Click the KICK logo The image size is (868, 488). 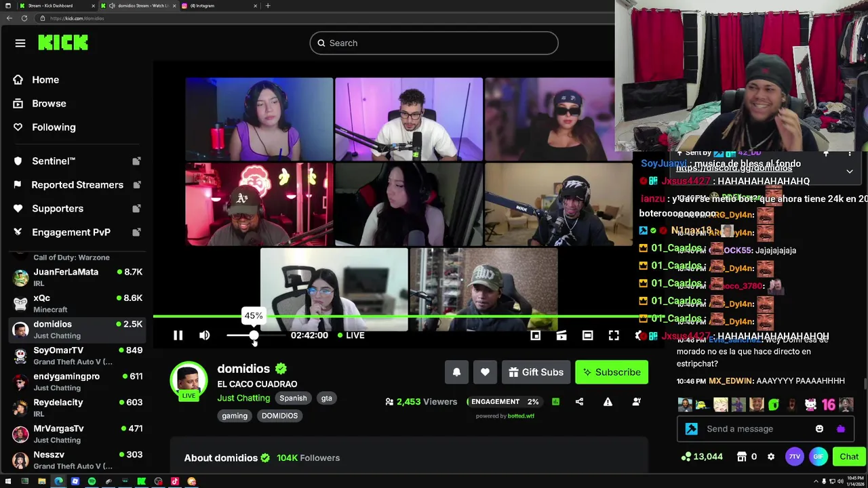coord(63,43)
